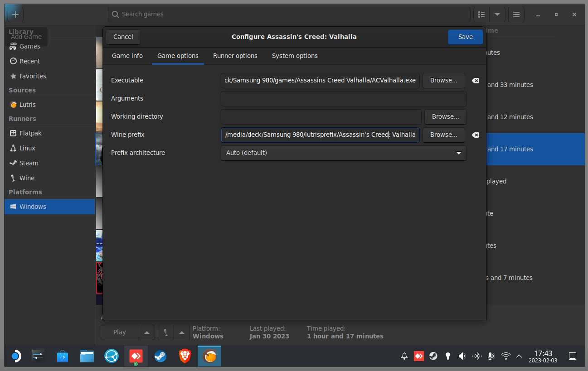Switch to the Game options tab

pos(178,56)
